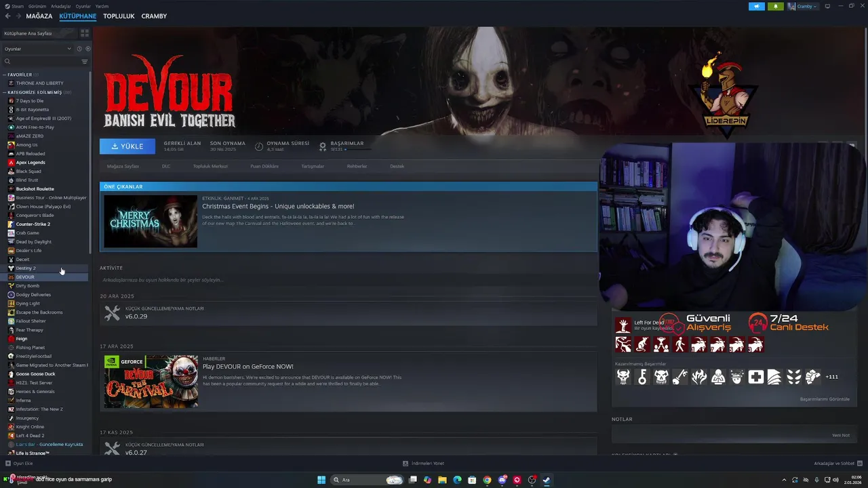The height and width of the screenshot is (488, 868).
Task: Go forward with the right navigation arrow
Action: 18,16
